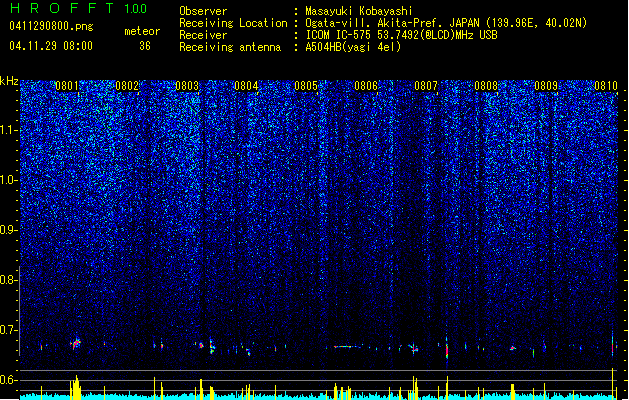Click the 0.7 kHz axis label
The height and width of the screenshot is (400, 629).
pyautogui.click(x=8, y=330)
